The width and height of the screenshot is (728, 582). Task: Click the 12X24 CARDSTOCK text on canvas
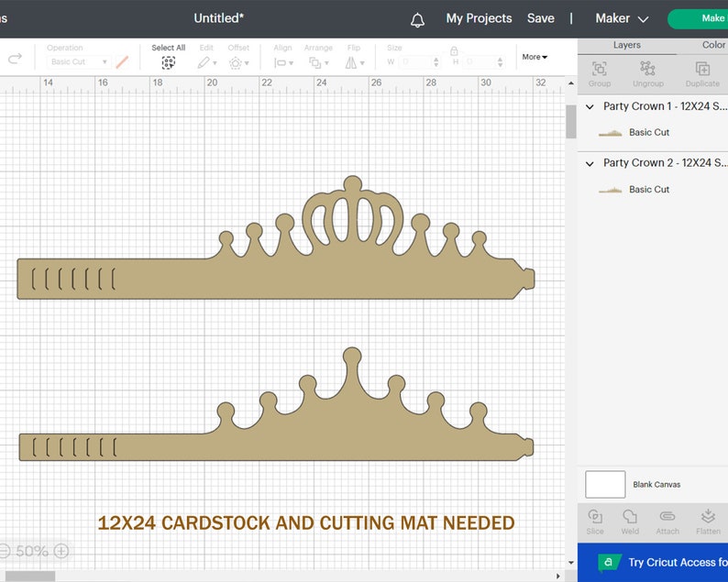point(306,523)
